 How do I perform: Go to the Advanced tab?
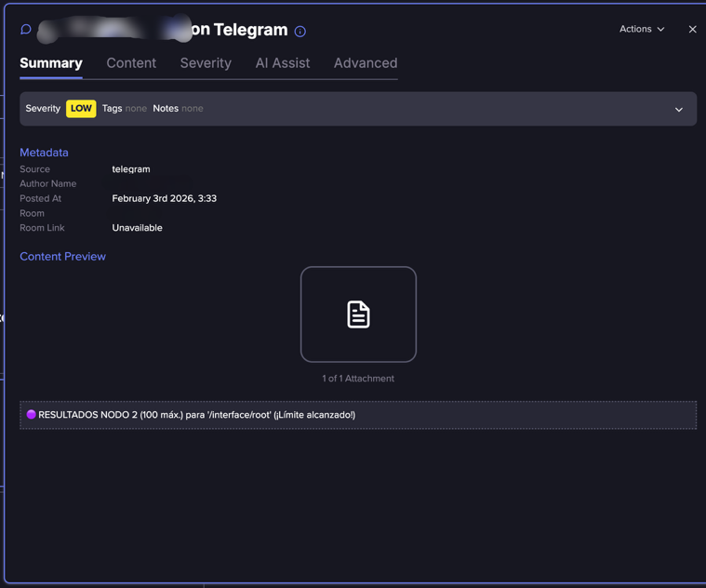pos(366,63)
